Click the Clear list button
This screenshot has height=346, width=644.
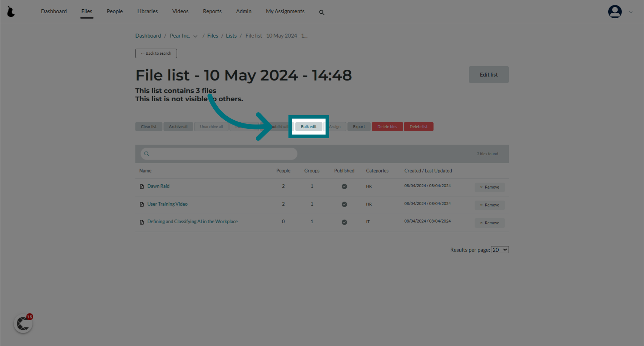coord(149,127)
